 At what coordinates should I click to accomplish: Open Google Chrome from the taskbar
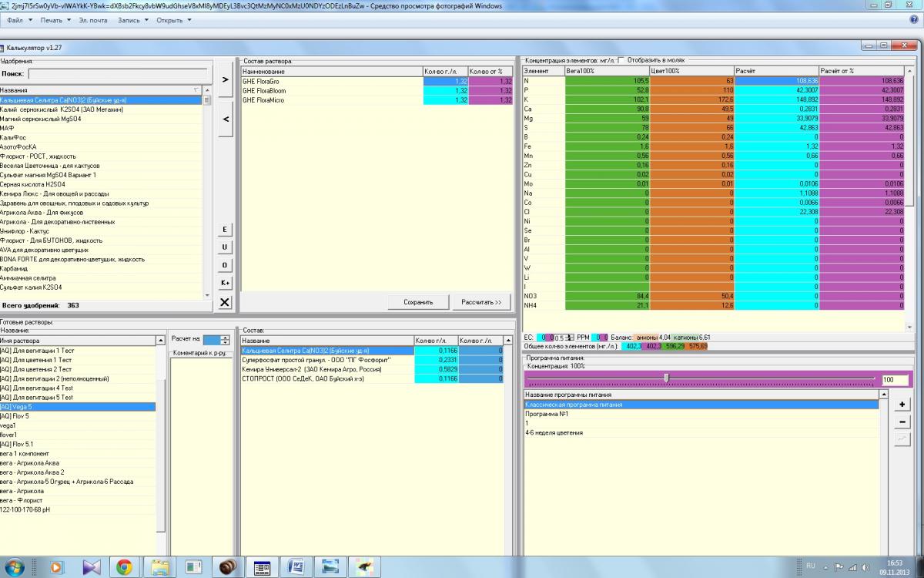(x=124, y=567)
